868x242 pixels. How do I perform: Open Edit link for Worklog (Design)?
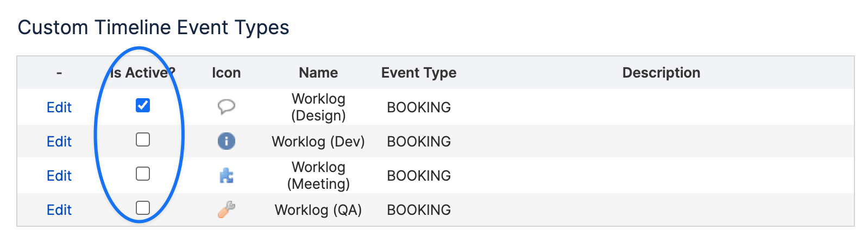pos(59,107)
